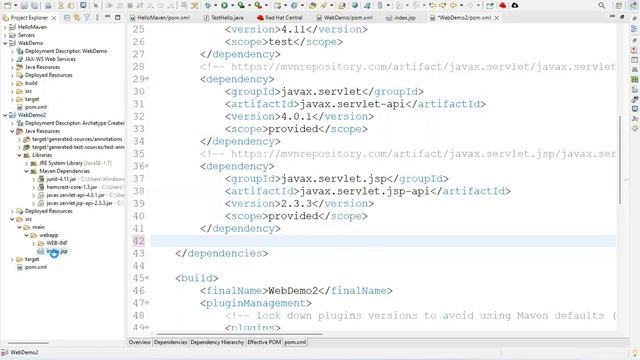Switch to TestHello.java tab

[x=223, y=18]
